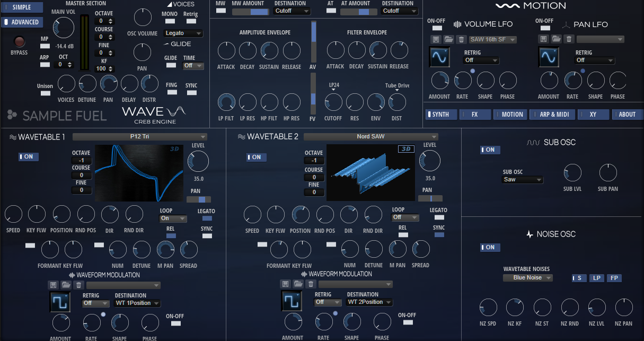Click the MW Amount slider
Viewport: 644px width, 341px height.
(250, 11)
